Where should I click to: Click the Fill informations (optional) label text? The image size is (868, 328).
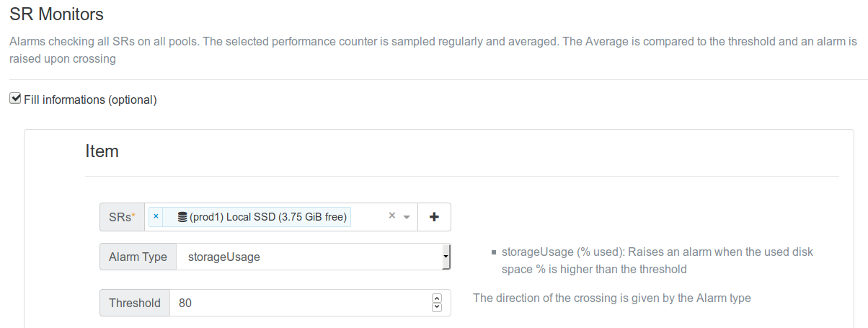click(x=90, y=99)
